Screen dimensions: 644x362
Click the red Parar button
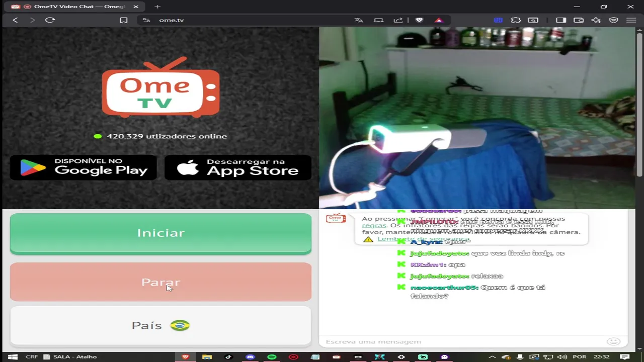(160, 282)
